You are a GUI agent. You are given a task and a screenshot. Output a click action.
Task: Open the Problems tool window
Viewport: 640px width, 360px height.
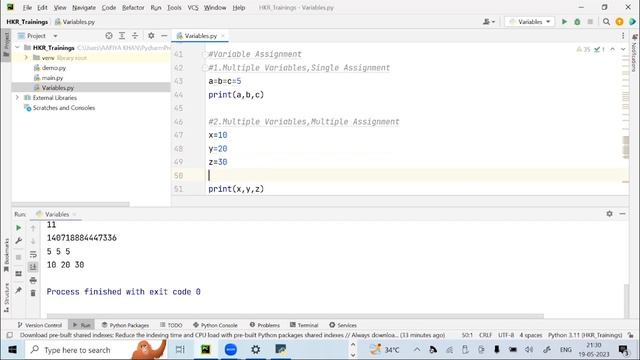coord(264,325)
